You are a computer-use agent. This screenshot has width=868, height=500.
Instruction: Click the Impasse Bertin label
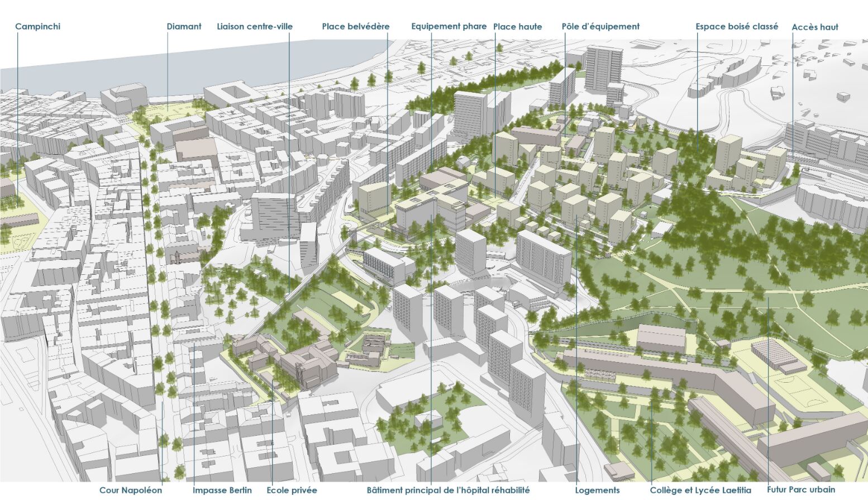[x=222, y=491]
